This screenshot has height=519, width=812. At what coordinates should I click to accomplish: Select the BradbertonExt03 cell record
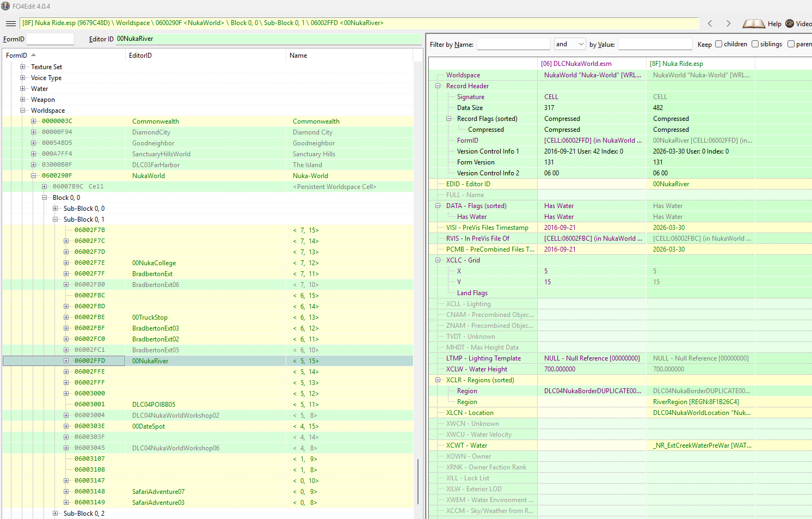208,328
